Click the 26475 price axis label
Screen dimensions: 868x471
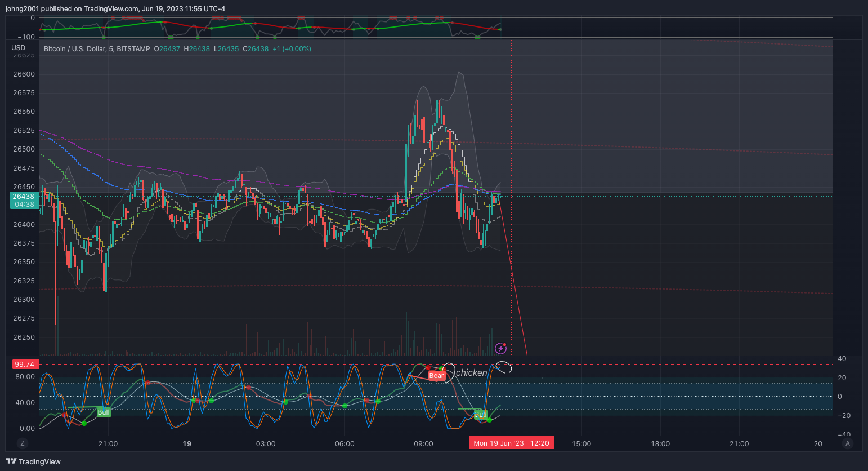(x=24, y=168)
